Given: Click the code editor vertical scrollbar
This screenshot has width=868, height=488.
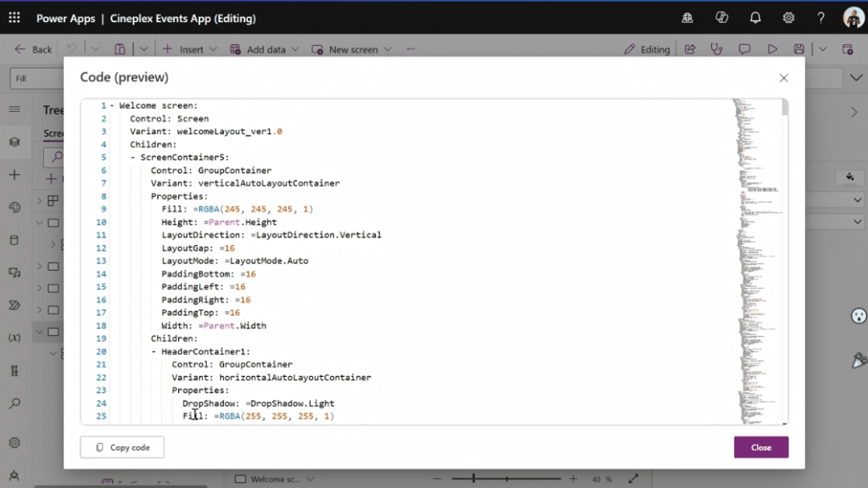Looking at the screenshot, I should pos(785,255).
